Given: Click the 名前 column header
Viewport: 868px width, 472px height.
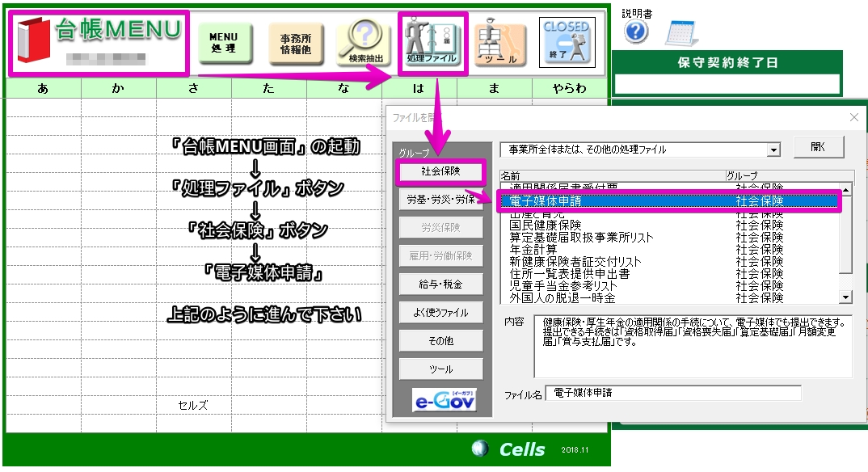Looking at the screenshot, I should (x=613, y=176).
